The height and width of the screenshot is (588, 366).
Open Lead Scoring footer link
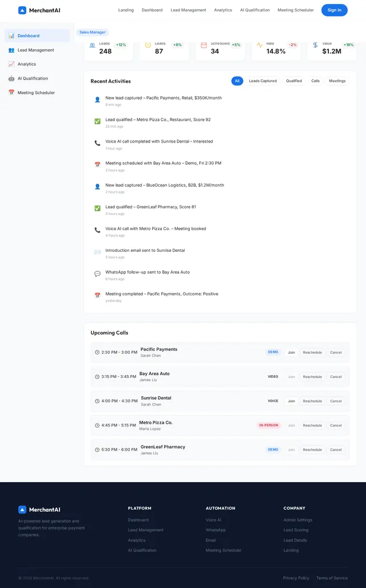click(x=296, y=530)
